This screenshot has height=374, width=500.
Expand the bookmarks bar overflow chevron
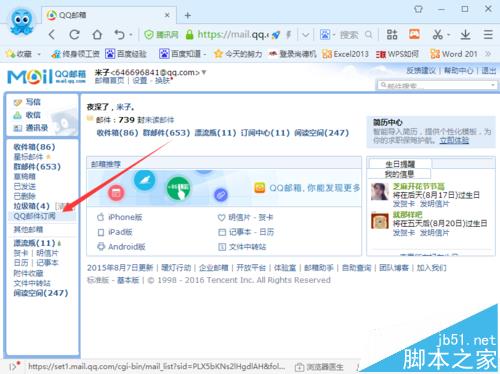point(488,54)
